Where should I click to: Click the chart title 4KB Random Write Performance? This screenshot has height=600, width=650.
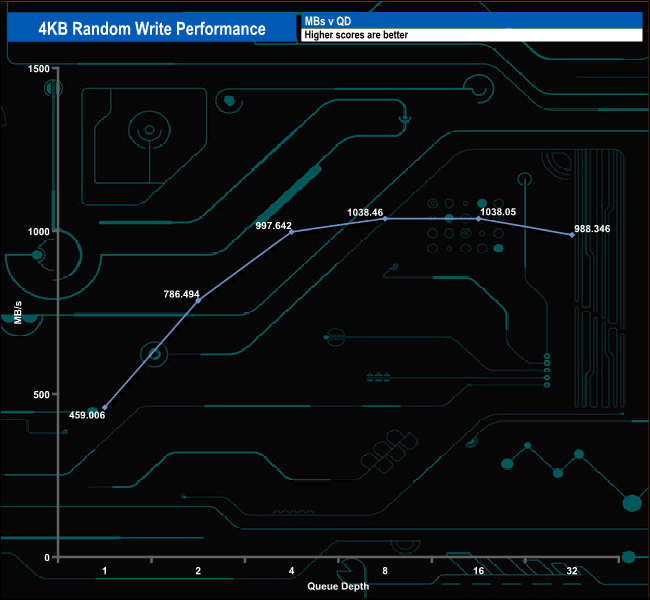[x=150, y=28]
